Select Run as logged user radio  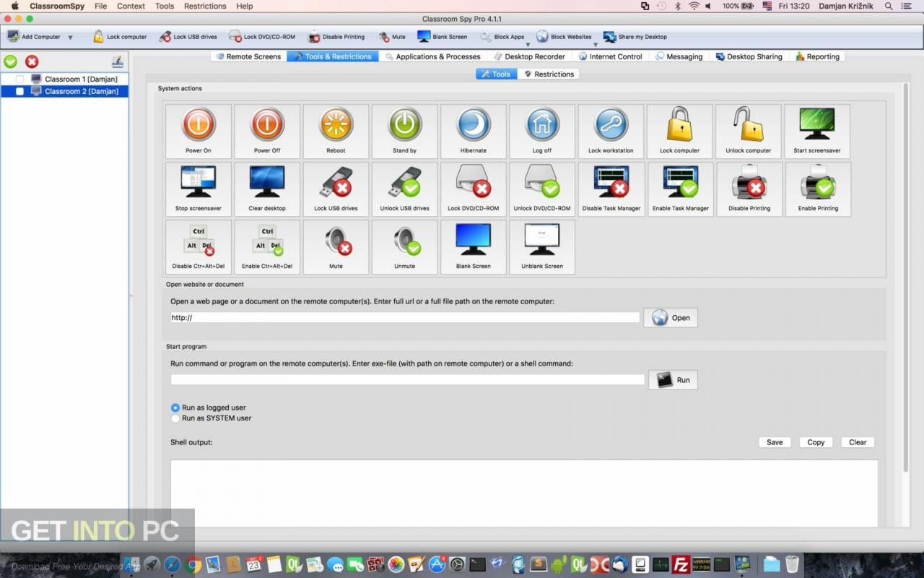click(x=175, y=408)
